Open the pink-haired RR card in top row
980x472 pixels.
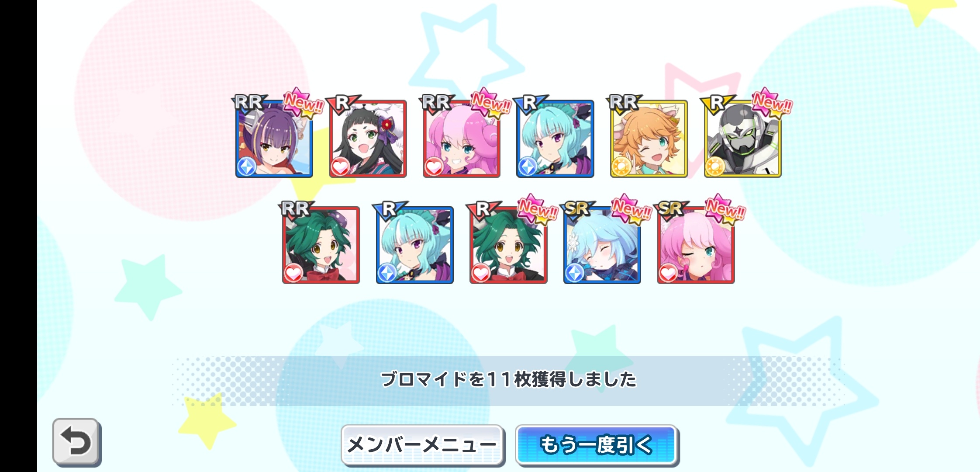click(x=462, y=139)
